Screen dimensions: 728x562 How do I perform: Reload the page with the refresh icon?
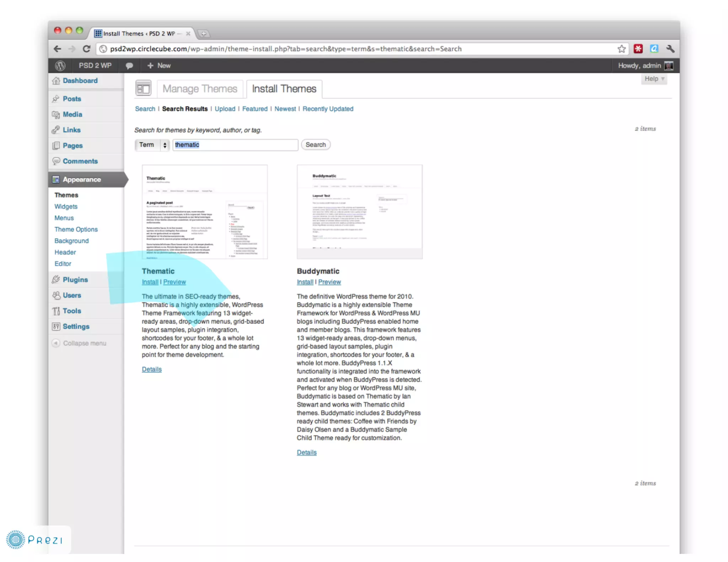click(x=86, y=49)
